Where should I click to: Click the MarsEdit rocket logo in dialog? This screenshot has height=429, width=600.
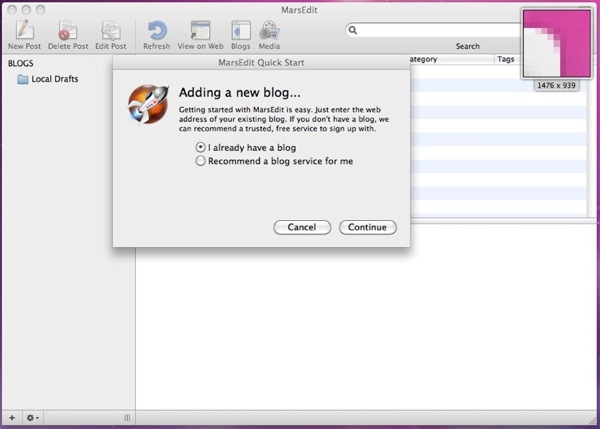pos(148,104)
